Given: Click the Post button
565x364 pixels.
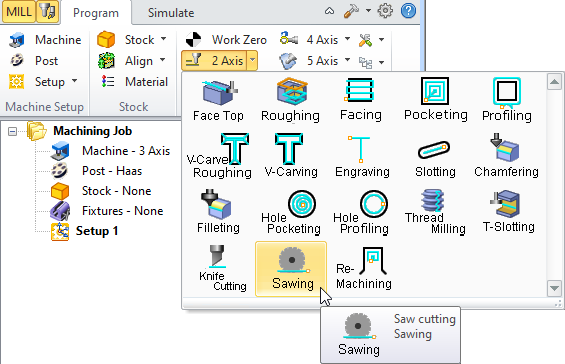Looking at the screenshot, I should coord(34,61).
